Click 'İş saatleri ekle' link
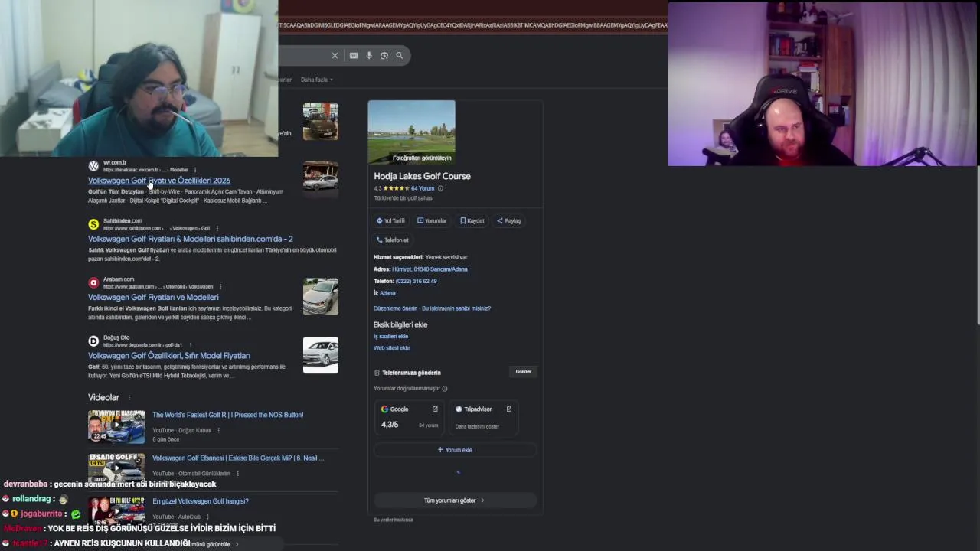 coord(390,336)
